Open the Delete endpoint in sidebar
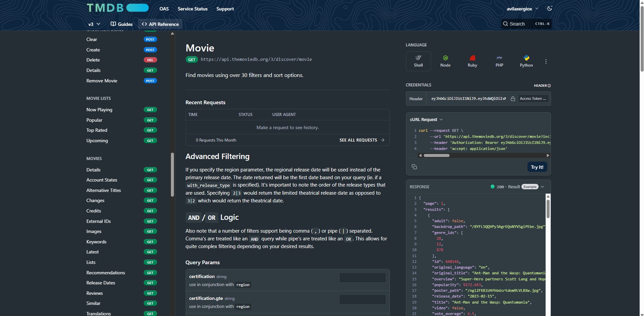644x316 pixels. [122, 60]
